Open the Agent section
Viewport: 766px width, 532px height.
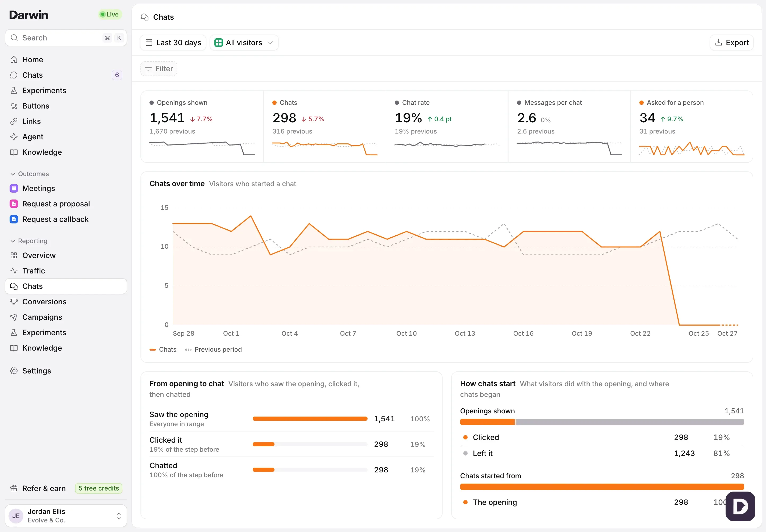66,137
